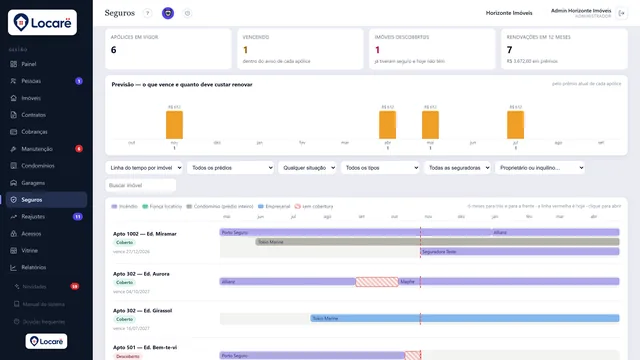Open the Todas as seguradoras dropdown
This screenshot has height=360, width=640.
click(x=457, y=168)
